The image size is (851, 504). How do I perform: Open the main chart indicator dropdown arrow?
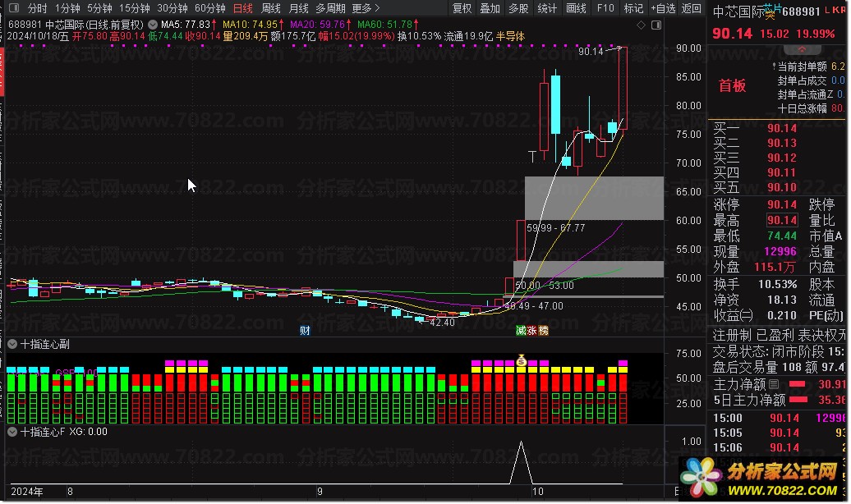click(153, 25)
